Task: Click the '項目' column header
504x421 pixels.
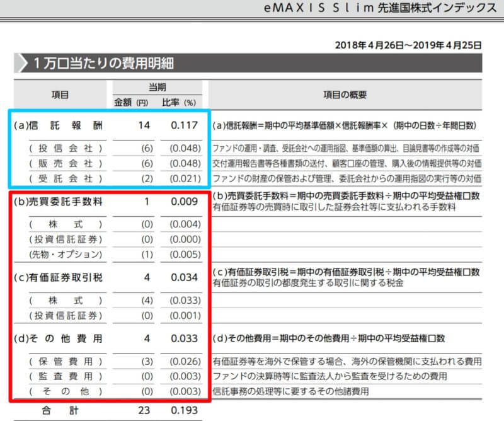Action: (x=60, y=95)
